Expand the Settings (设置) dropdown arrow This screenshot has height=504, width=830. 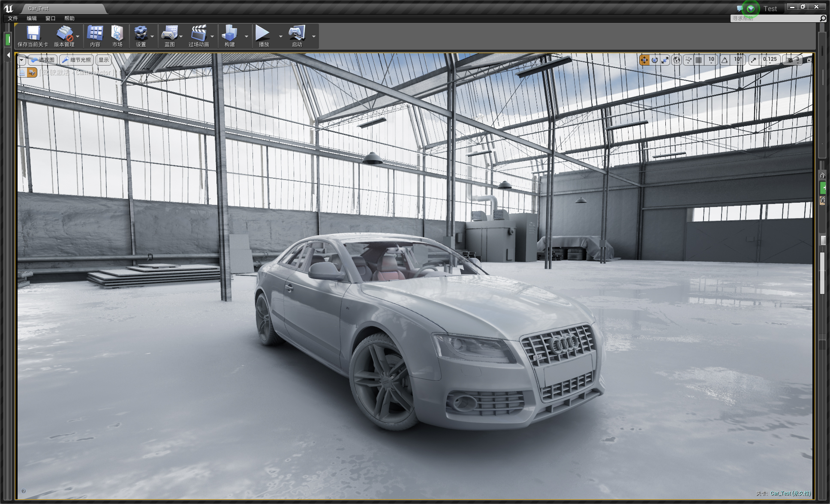click(x=152, y=36)
